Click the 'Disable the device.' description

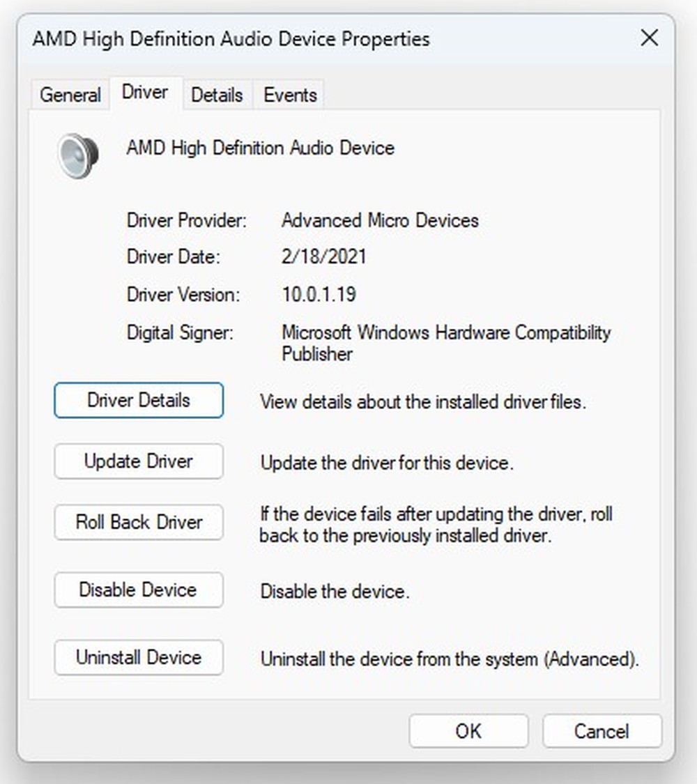coord(335,592)
